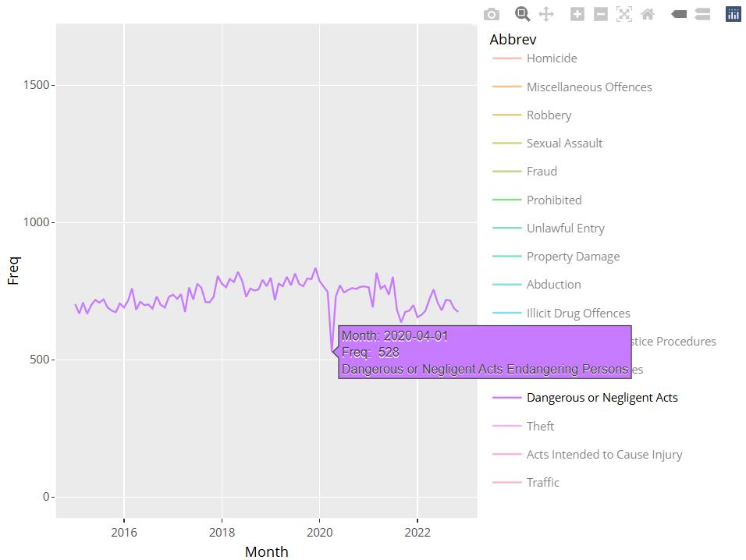Screen dimensions: 746x560
Task: Toggle Homicide series in legend
Action: click(x=551, y=58)
